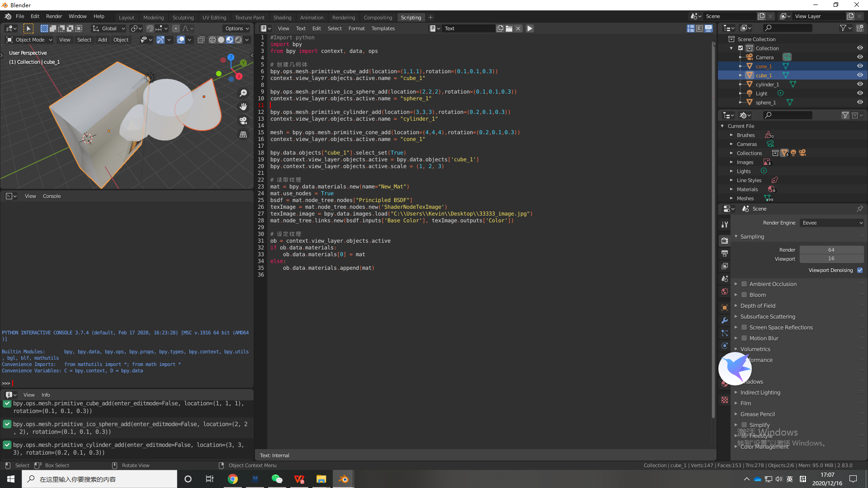Expand the Depth of Field panel

click(758, 305)
